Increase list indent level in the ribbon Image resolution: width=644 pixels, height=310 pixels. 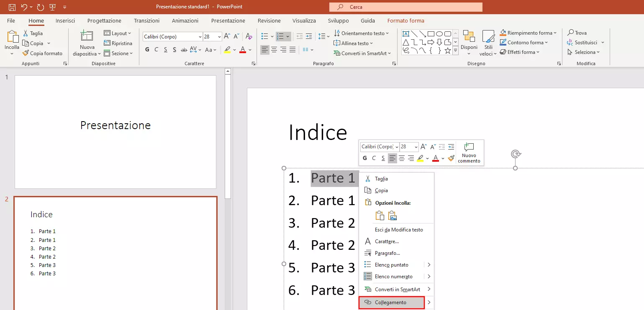click(x=309, y=37)
